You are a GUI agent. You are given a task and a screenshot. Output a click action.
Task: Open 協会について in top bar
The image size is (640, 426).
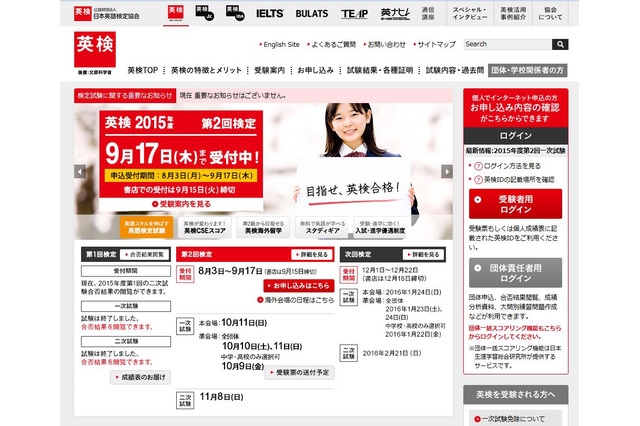[x=550, y=13]
